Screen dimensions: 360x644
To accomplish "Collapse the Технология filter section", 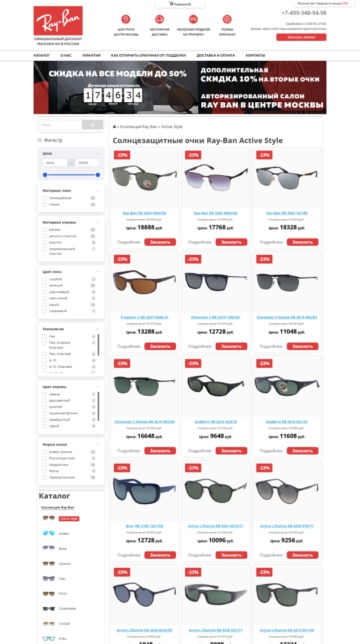I will [x=98, y=328].
